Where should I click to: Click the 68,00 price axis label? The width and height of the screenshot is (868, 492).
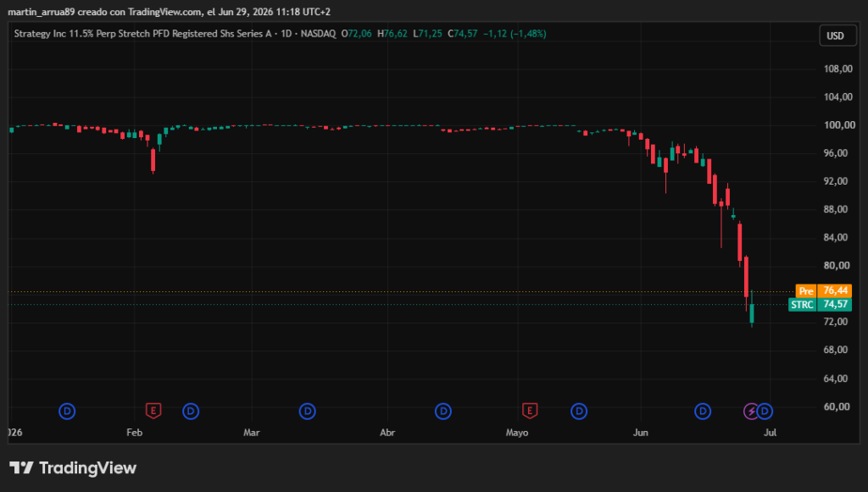836,350
